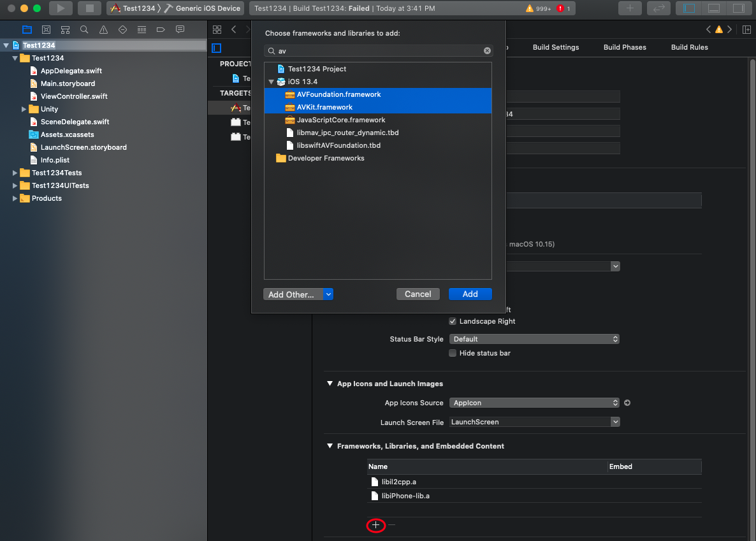This screenshot has height=541, width=756.
Task: Select AVFoundation.framework in the list
Action: pos(378,94)
